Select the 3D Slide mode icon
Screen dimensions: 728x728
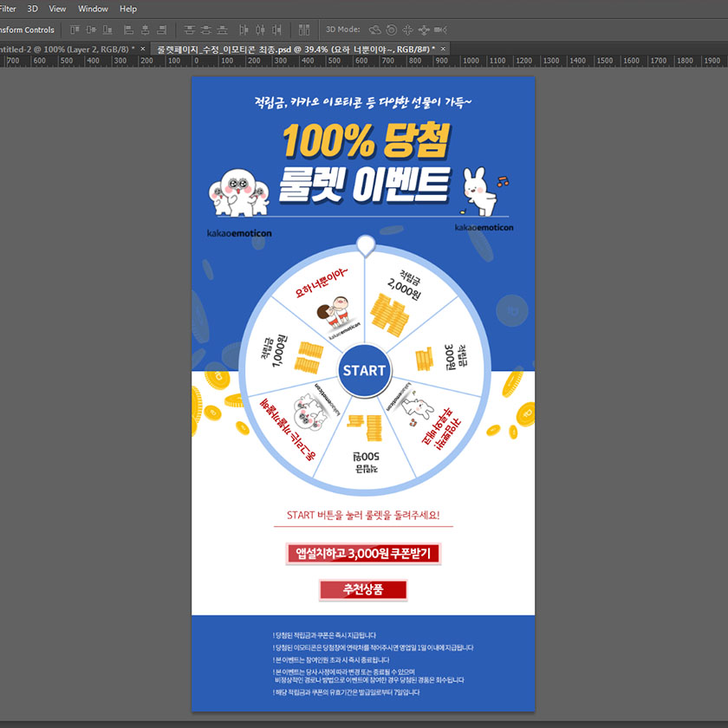click(424, 29)
